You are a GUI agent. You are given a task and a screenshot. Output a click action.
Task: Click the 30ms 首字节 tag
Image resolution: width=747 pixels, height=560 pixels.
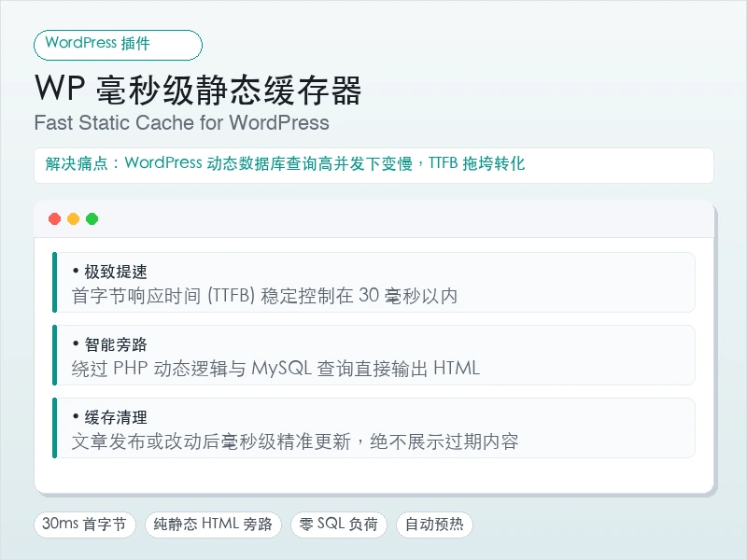click(x=85, y=525)
